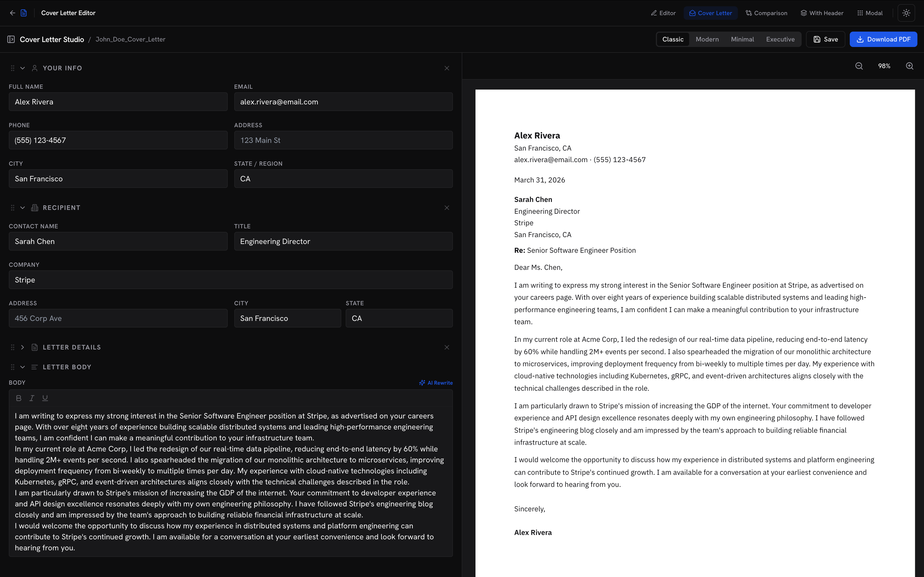Click the building icon on Recipient header

point(35,208)
